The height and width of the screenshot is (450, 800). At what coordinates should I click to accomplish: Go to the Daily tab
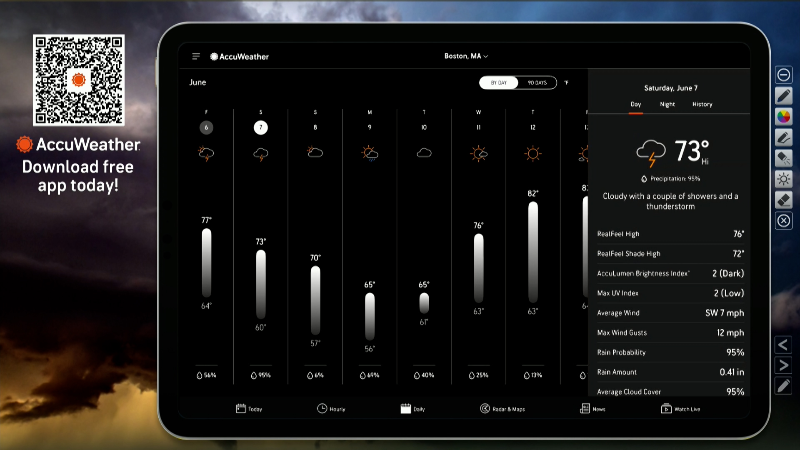[413, 409]
